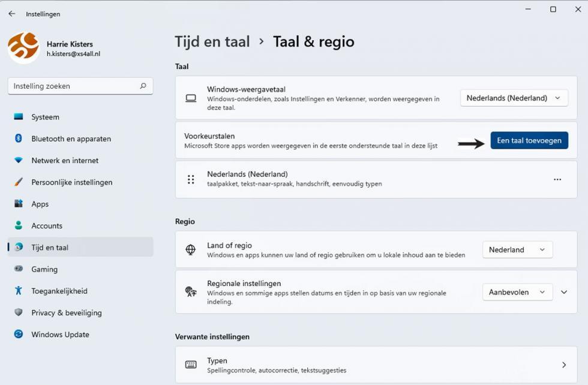Select the Privacy & beveiliging shield icon
Viewport: 588px width, 385px height.
tap(20, 312)
